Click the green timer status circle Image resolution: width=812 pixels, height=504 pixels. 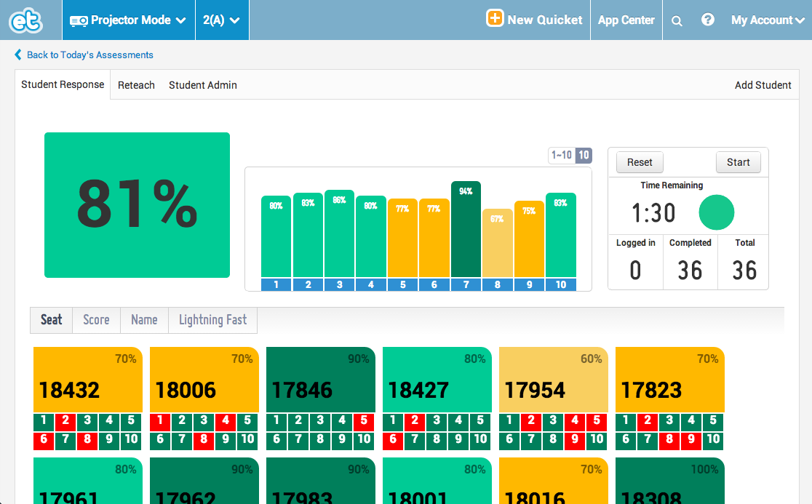[716, 212]
